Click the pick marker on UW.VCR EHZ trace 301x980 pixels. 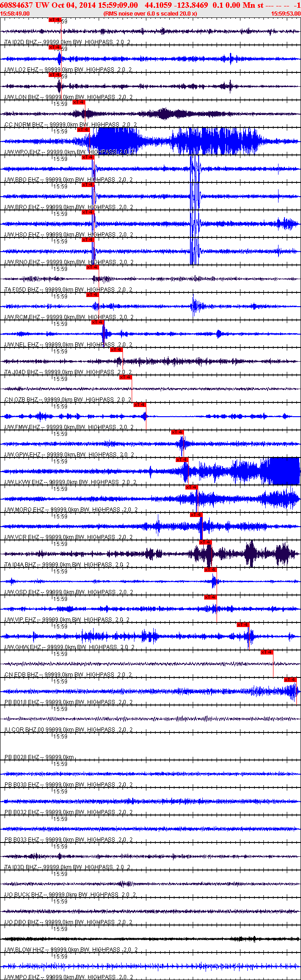point(196,515)
